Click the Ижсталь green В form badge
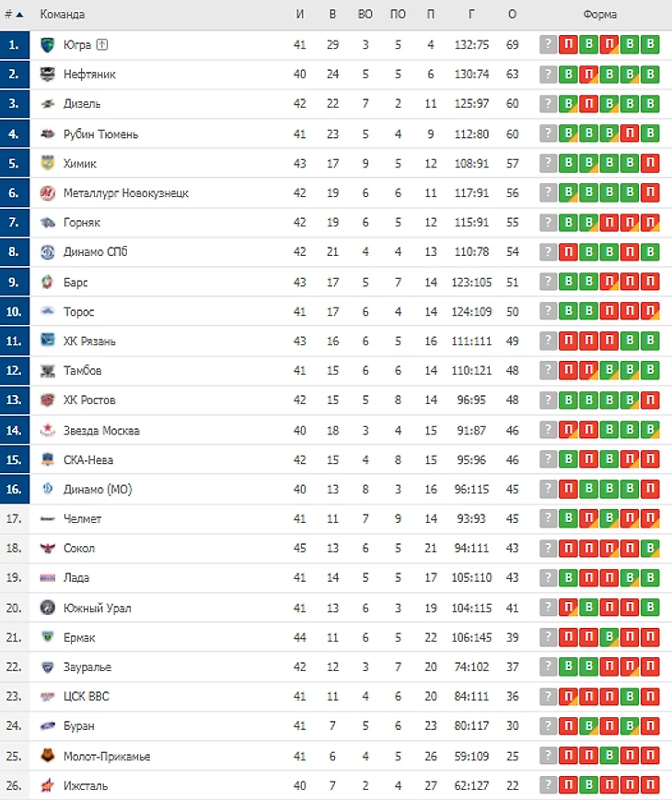This screenshot has width=672, height=800. click(589, 784)
